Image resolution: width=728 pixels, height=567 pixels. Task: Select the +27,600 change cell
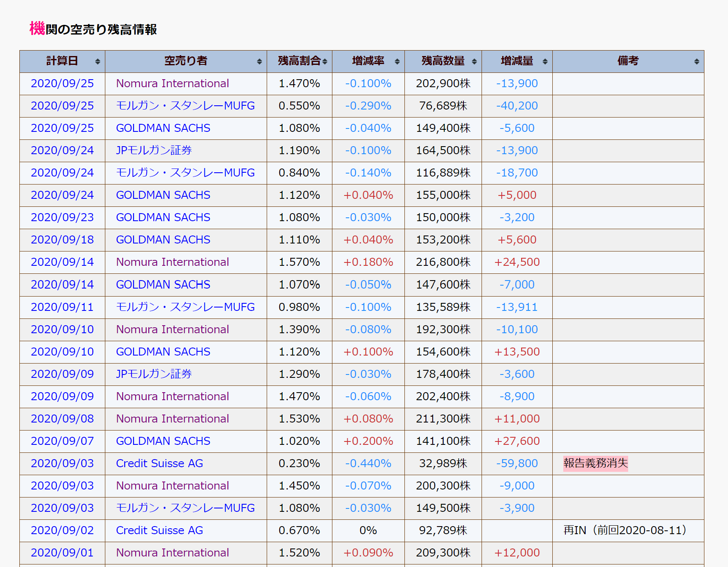coord(517,441)
